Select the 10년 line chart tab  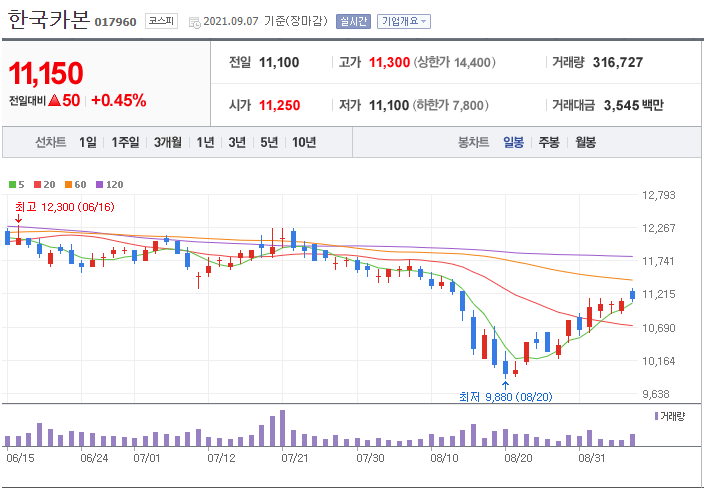(304, 142)
